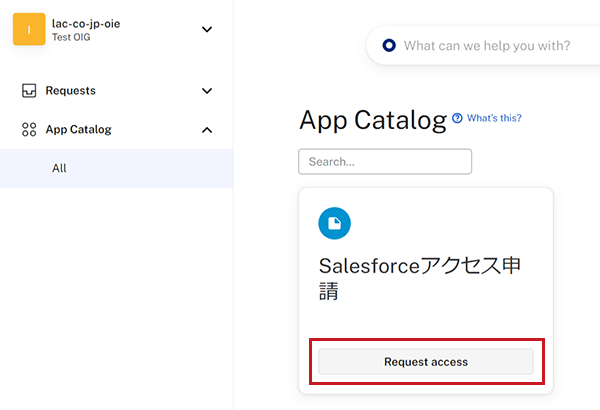The width and height of the screenshot is (600, 410).
Task: Click the Salesforce app document icon
Action: click(334, 223)
